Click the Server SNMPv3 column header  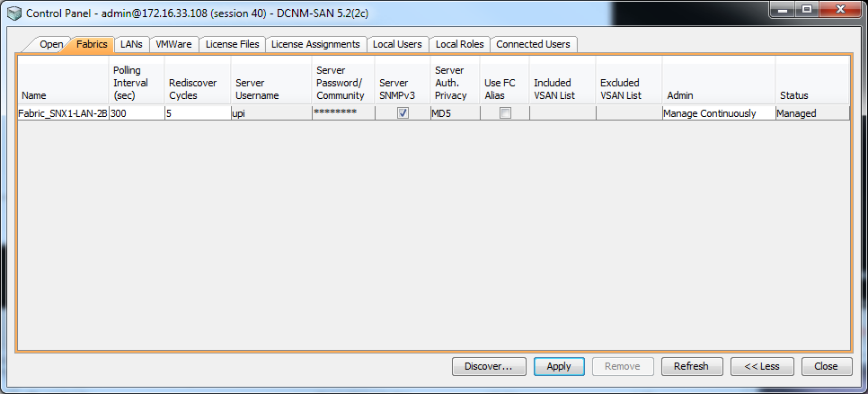point(403,80)
